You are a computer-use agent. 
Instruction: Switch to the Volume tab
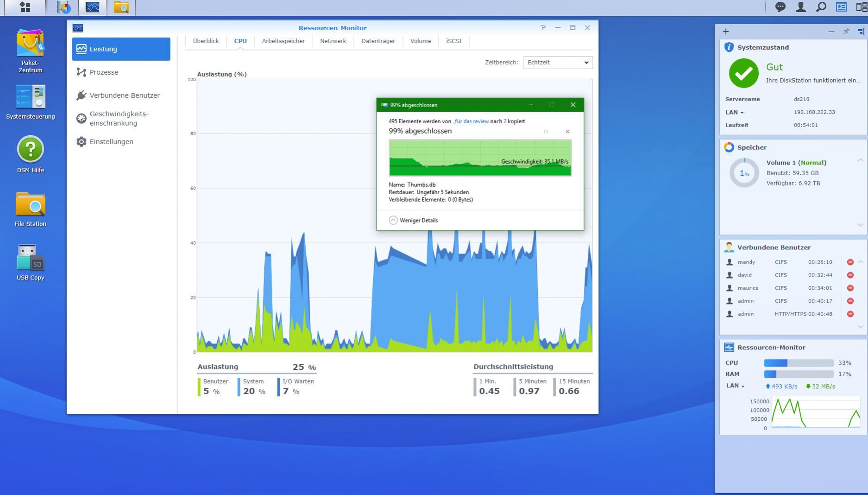pyautogui.click(x=421, y=41)
